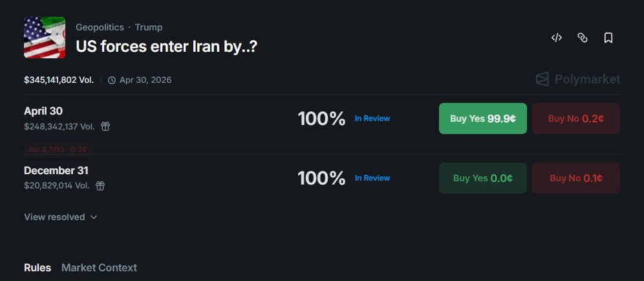Click the In Review status for December 31

coord(372,178)
